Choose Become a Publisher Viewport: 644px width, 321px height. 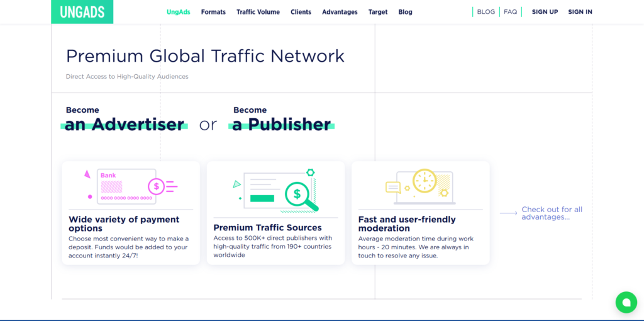click(281, 119)
